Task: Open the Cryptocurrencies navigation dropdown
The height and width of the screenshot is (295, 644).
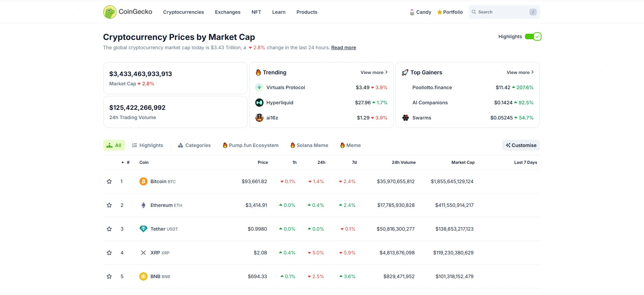Action: [x=183, y=12]
